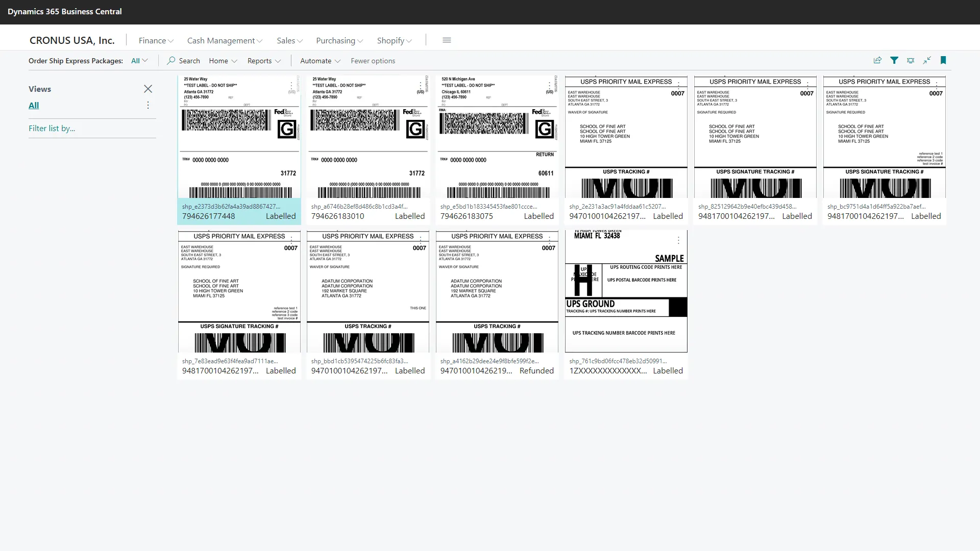Toggle the filter pane funnel icon
Image resolution: width=980 pixels, height=551 pixels.
pyautogui.click(x=894, y=60)
